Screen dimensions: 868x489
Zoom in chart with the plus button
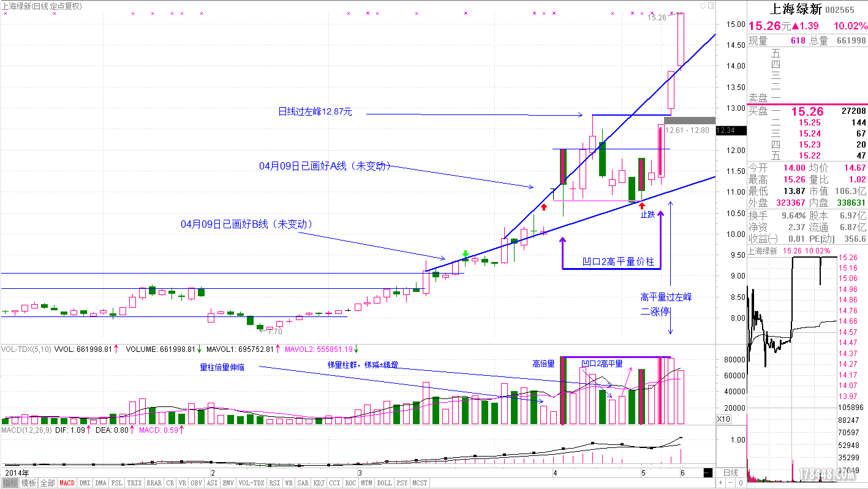coord(720,483)
